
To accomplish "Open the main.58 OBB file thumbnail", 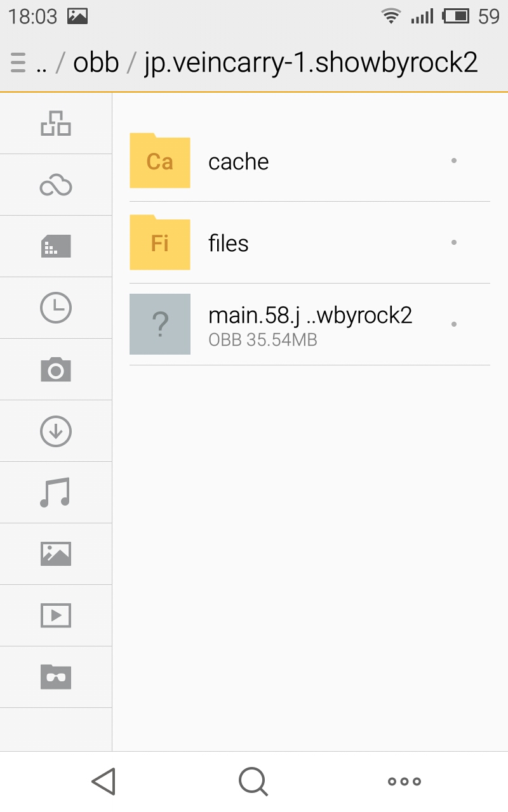I will pos(160,324).
